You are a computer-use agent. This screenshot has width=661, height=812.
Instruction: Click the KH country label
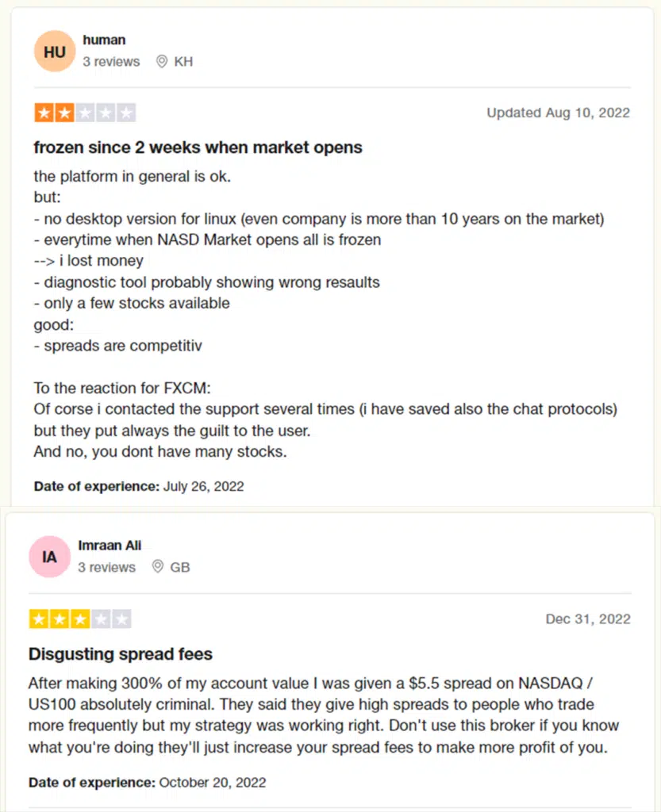[183, 61]
